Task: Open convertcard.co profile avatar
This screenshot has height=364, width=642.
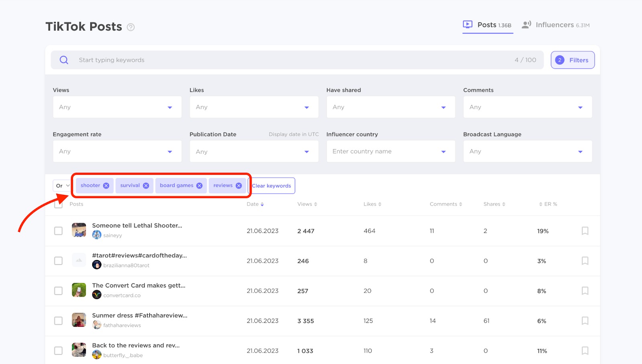Action: point(97,295)
